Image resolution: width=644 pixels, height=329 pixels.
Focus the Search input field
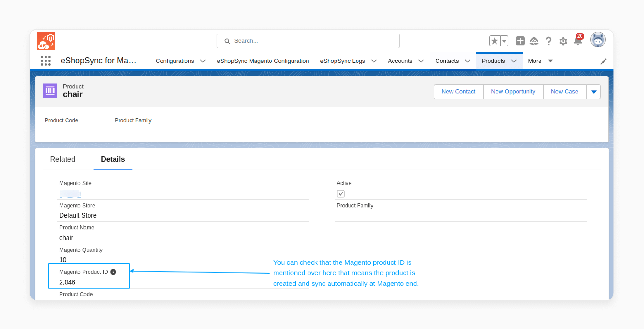[x=308, y=41]
